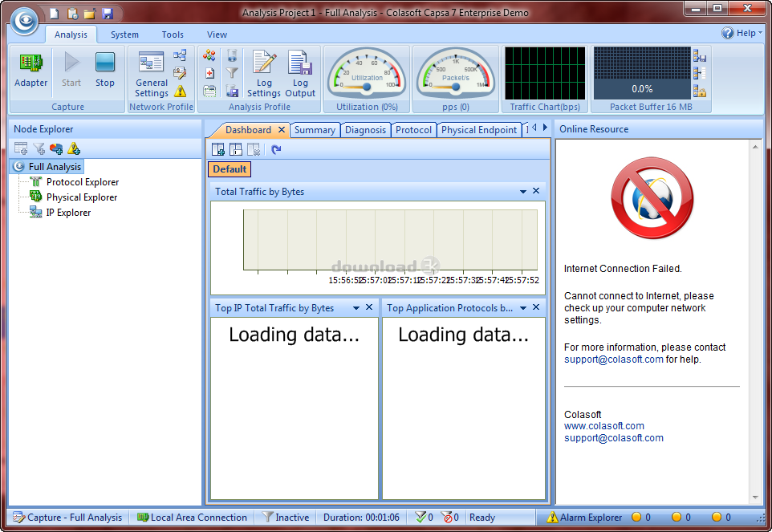Screen dimensions: 772x532
Task: Open General Settings for network profile
Action: pos(152,74)
